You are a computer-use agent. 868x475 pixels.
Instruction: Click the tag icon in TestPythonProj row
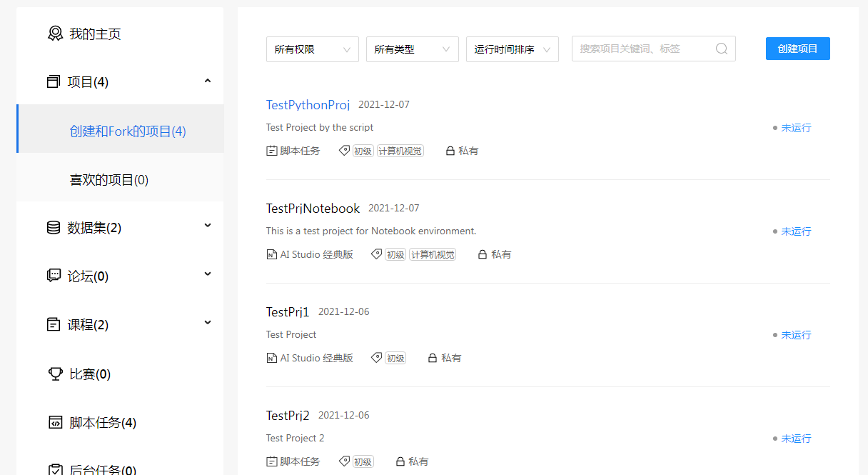[x=344, y=151]
